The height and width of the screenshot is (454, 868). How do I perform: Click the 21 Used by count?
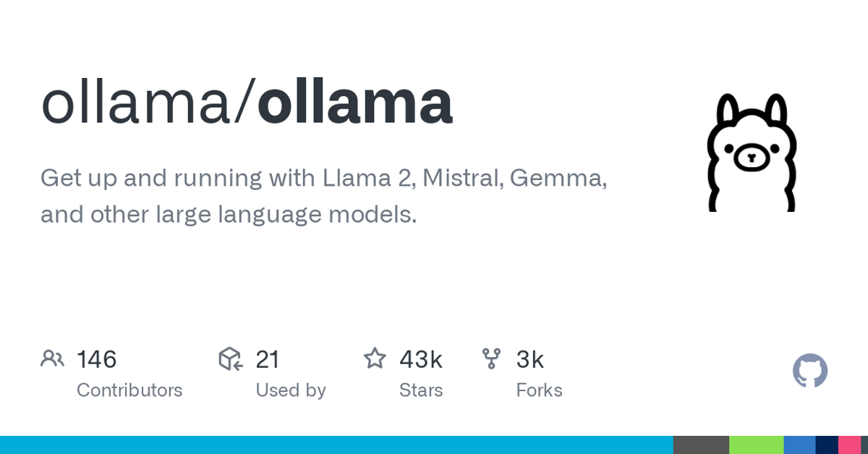click(268, 359)
